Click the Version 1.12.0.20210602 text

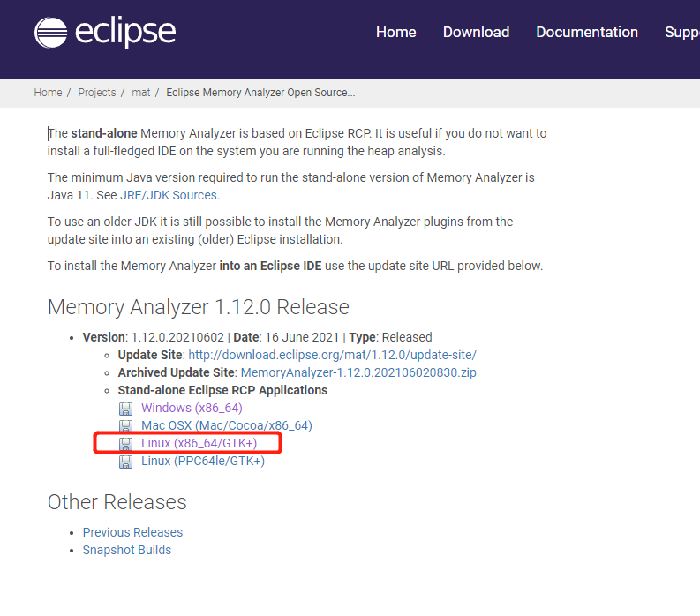pyautogui.click(x=153, y=337)
